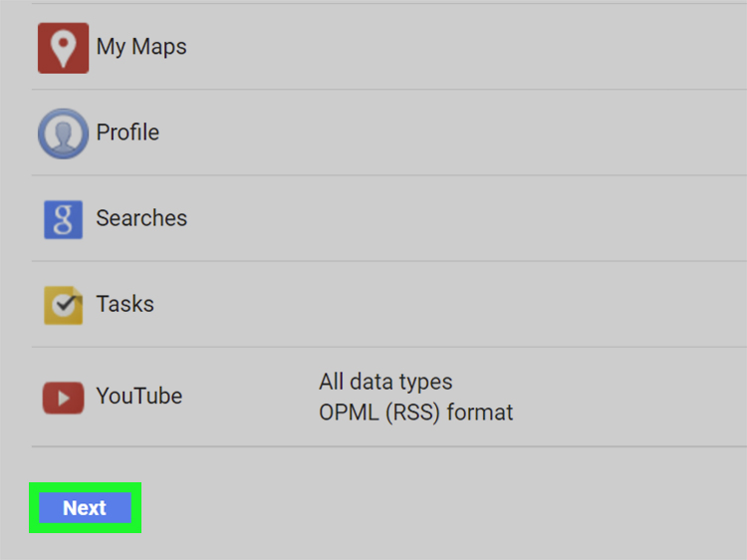
Task: Open the yellow Tasks checkmark icon
Action: [x=64, y=306]
